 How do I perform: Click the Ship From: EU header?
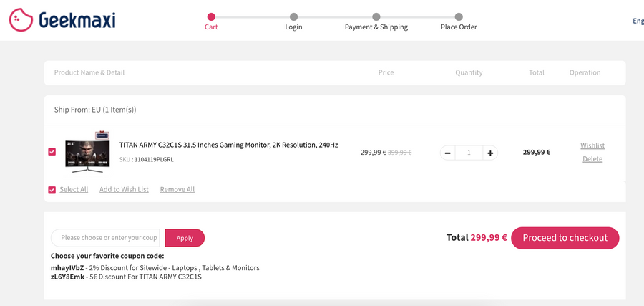point(95,110)
